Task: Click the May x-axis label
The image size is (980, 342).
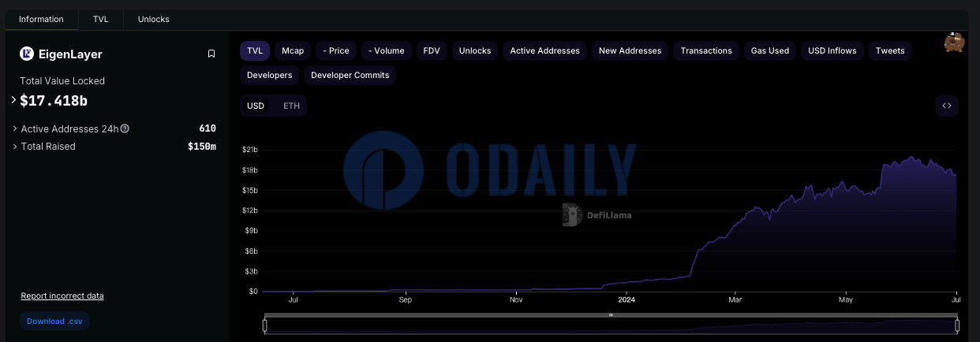Action: pyautogui.click(x=846, y=299)
